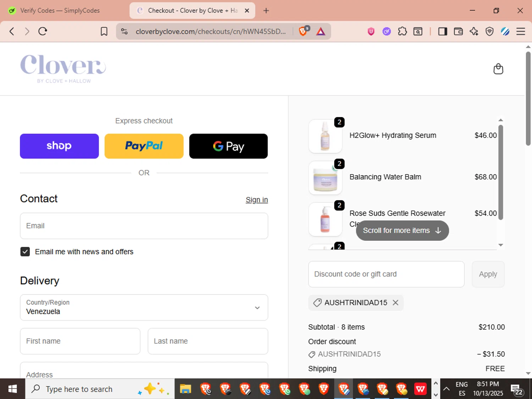The height and width of the screenshot is (399, 532).
Task: Open the browser hamburger menu
Action: [521, 32]
